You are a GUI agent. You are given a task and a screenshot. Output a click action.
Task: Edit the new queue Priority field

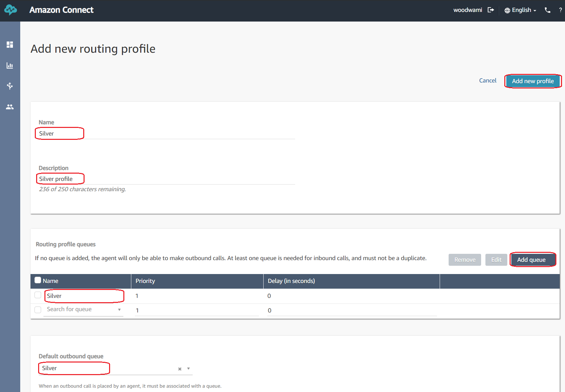[x=197, y=310]
